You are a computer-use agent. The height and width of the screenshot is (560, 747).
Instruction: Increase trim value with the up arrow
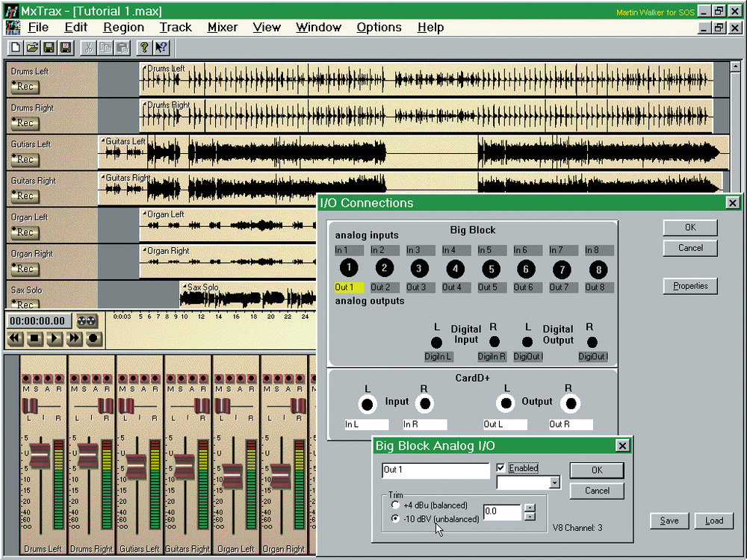pyautogui.click(x=530, y=508)
